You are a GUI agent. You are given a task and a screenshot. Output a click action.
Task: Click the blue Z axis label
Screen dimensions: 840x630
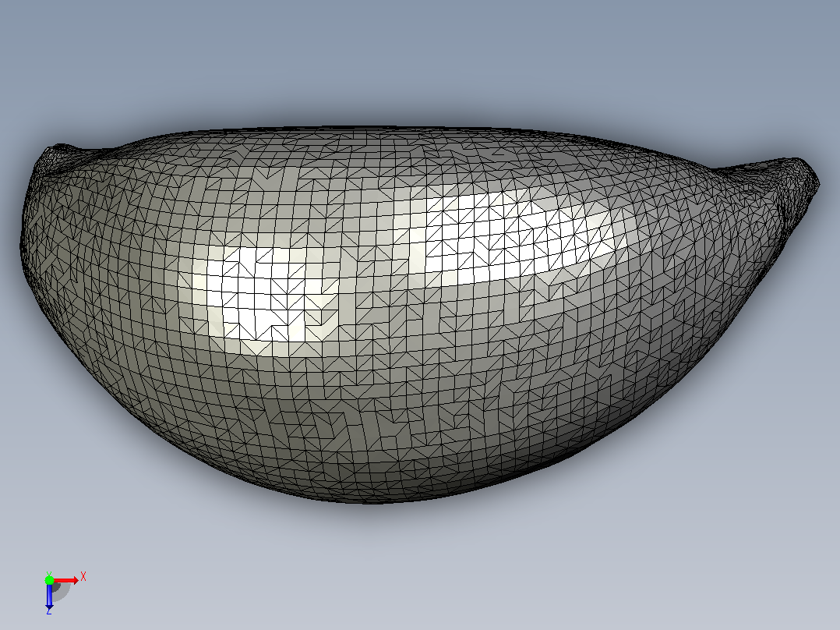(x=49, y=611)
